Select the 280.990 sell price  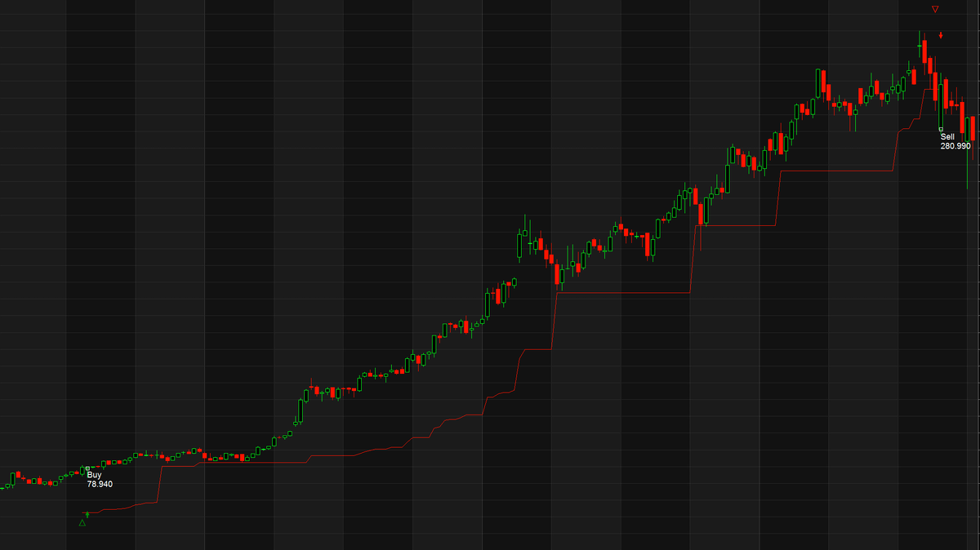(955, 146)
